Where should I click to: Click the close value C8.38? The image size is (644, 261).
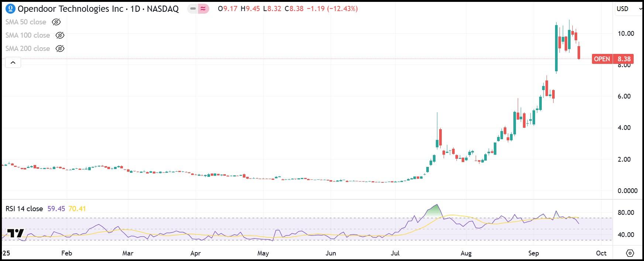click(293, 8)
